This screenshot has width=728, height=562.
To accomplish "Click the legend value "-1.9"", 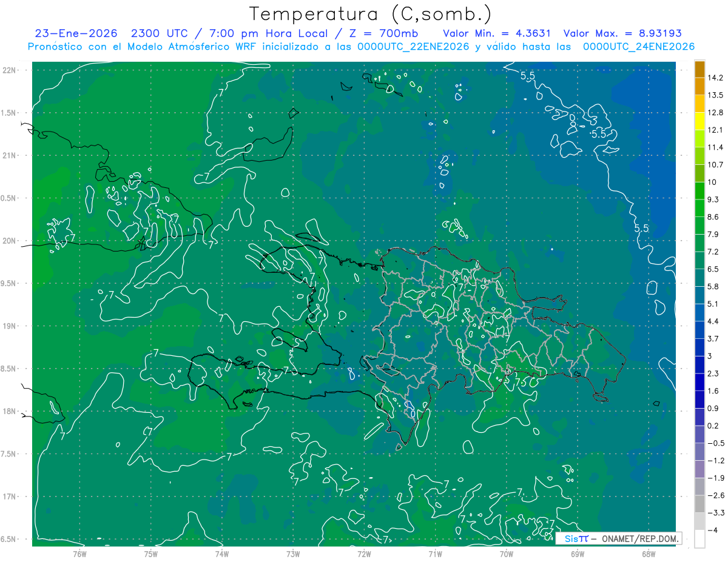I will point(715,478).
